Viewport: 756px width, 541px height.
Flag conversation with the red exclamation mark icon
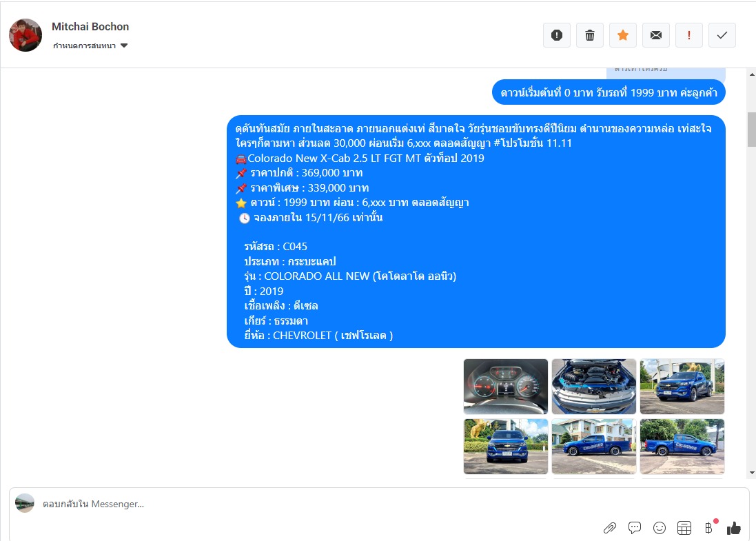point(689,35)
